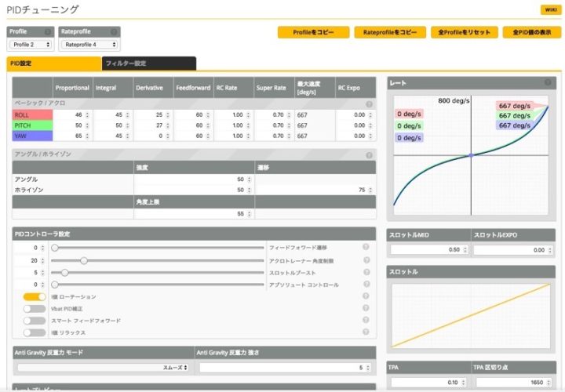Screen dimensions: 565x392
Task: Show help for Vbat PID補正 option
Action: pyautogui.click(x=366, y=309)
